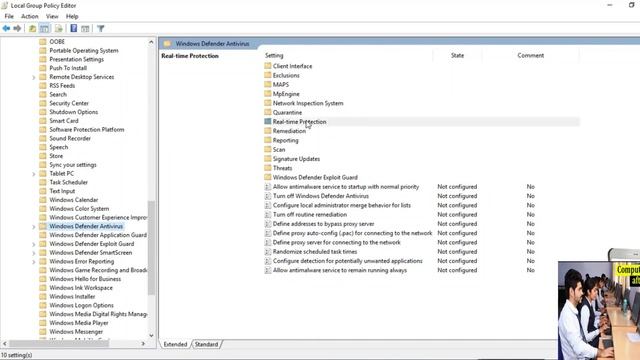The height and width of the screenshot is (360, 640).
Task: Open the View menu
Action: click(52, 16)
